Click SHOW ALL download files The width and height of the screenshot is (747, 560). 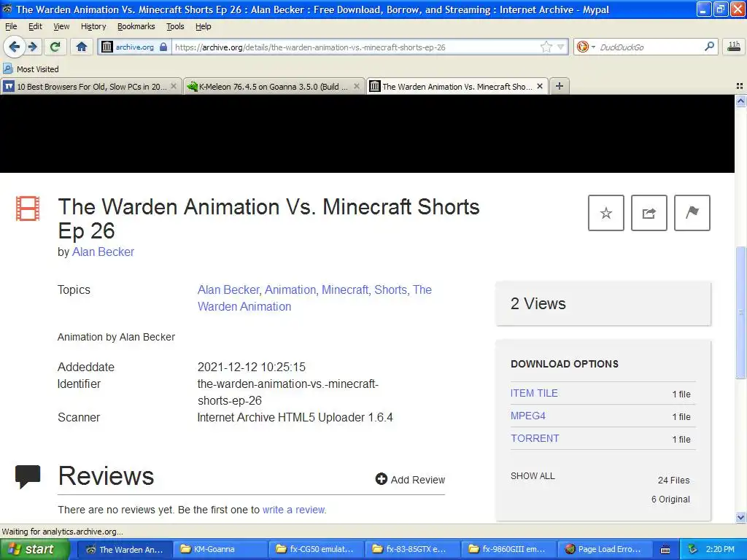pos(533,475)
